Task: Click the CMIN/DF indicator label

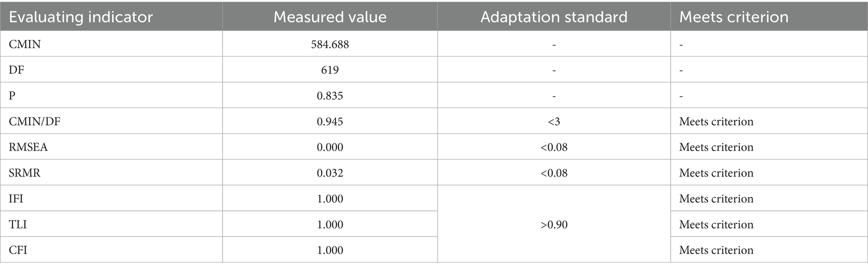Action: (x=34, y=122)
